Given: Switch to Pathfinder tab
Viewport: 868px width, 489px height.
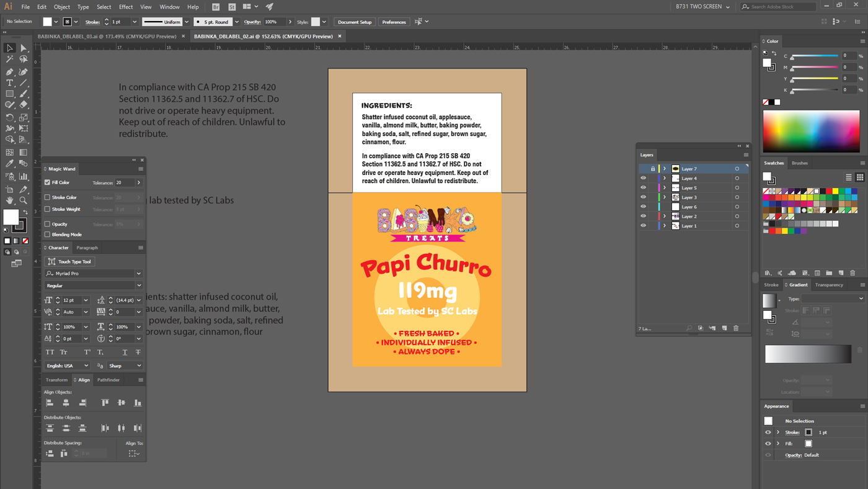Looking at the screenshot, I should click(108, 380).
